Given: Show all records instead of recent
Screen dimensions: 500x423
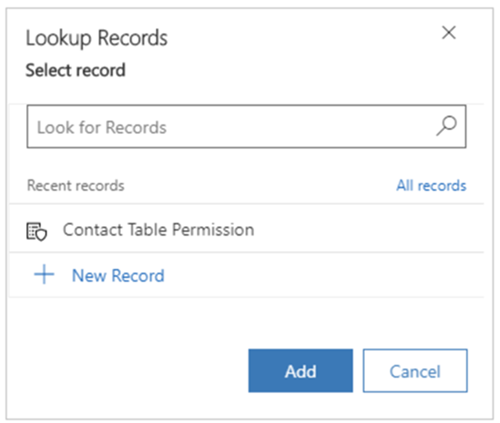Looking at the screenshot, I should coord(431,185).
